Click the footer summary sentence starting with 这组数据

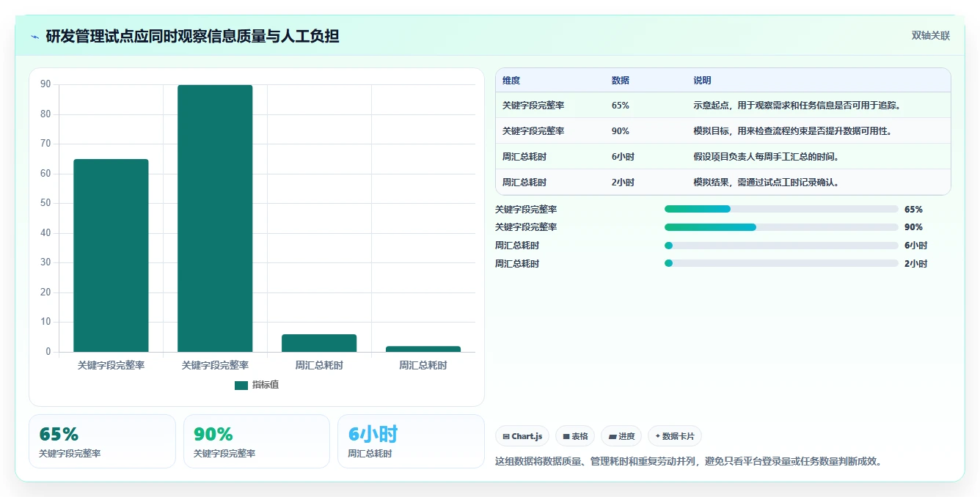[689, 462]
